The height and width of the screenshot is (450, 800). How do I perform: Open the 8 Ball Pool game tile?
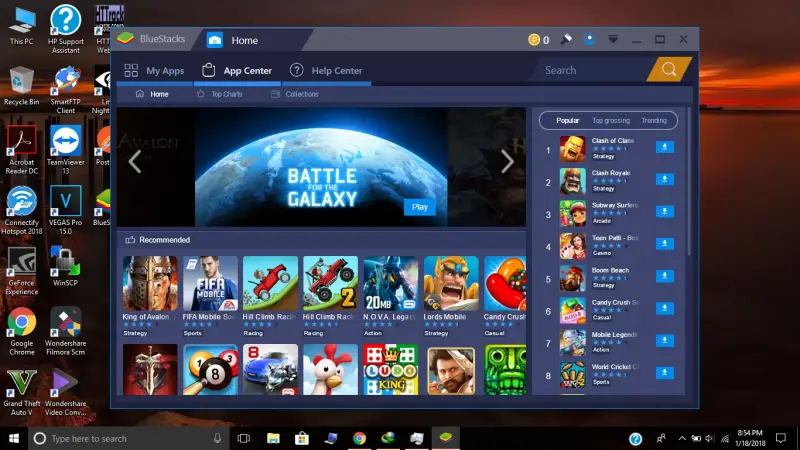[x=210, y=369]
